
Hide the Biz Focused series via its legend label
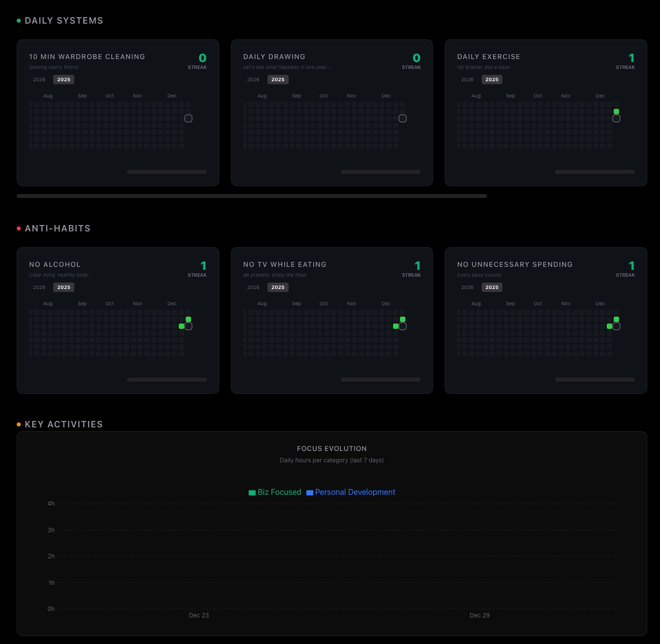tap(279, 492)
